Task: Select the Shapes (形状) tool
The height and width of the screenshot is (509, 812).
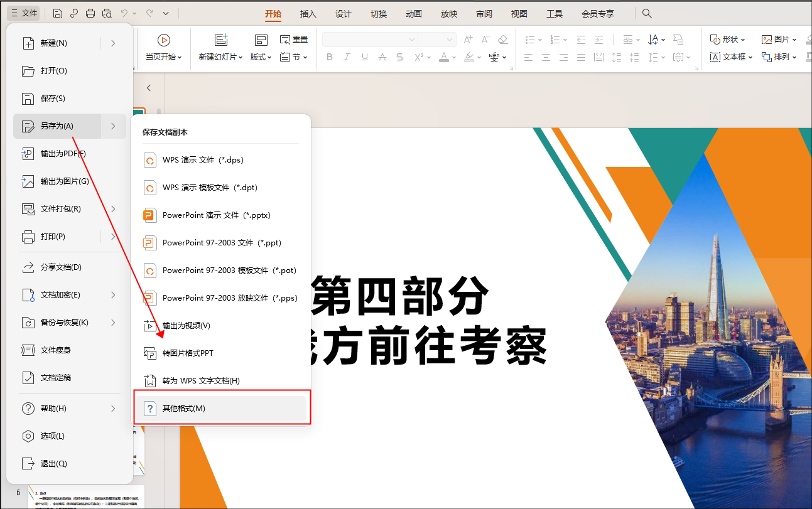Action: pyautogui.click(x=727, y=39)
